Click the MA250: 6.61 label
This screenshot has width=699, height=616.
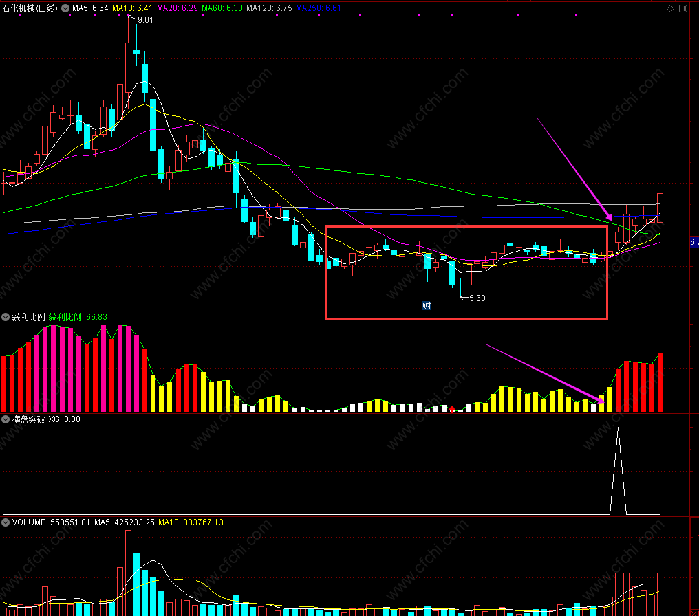coord(319,8)
